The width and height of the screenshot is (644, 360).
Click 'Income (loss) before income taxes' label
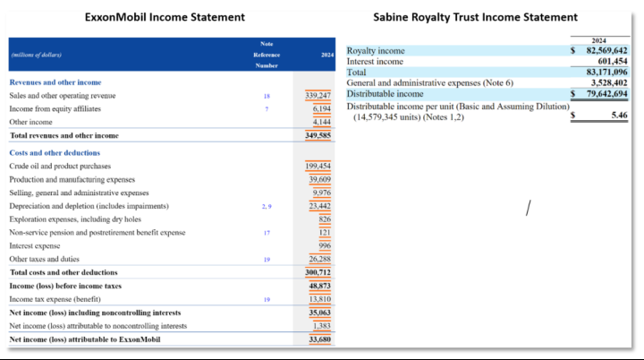coord(65,286)
